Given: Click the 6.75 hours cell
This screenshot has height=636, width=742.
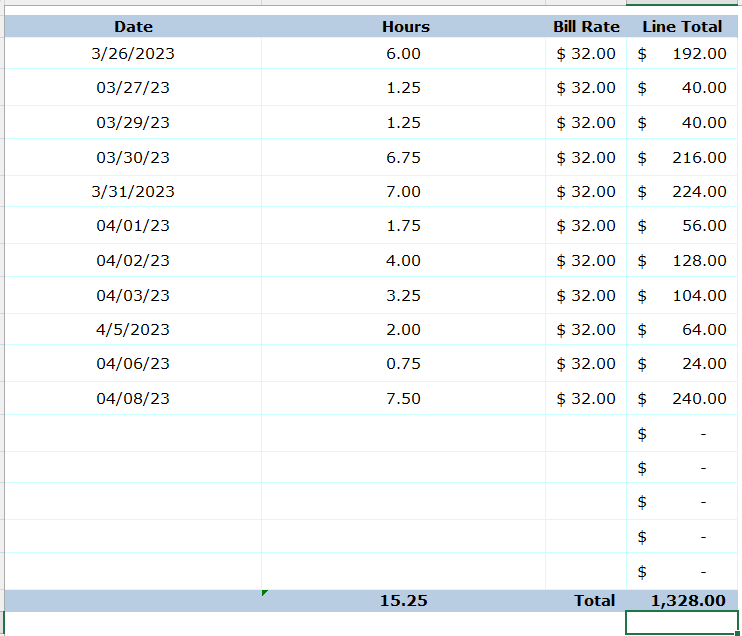Looking at the screenshot, I should click(403, 158).
